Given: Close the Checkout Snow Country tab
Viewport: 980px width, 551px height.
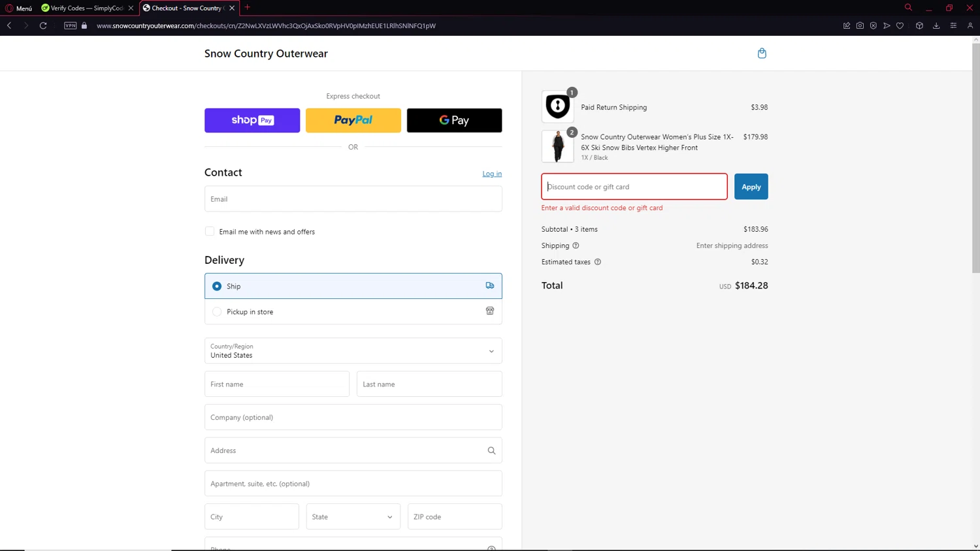Looking at the screenshot, I should click(x=232, y=8).
